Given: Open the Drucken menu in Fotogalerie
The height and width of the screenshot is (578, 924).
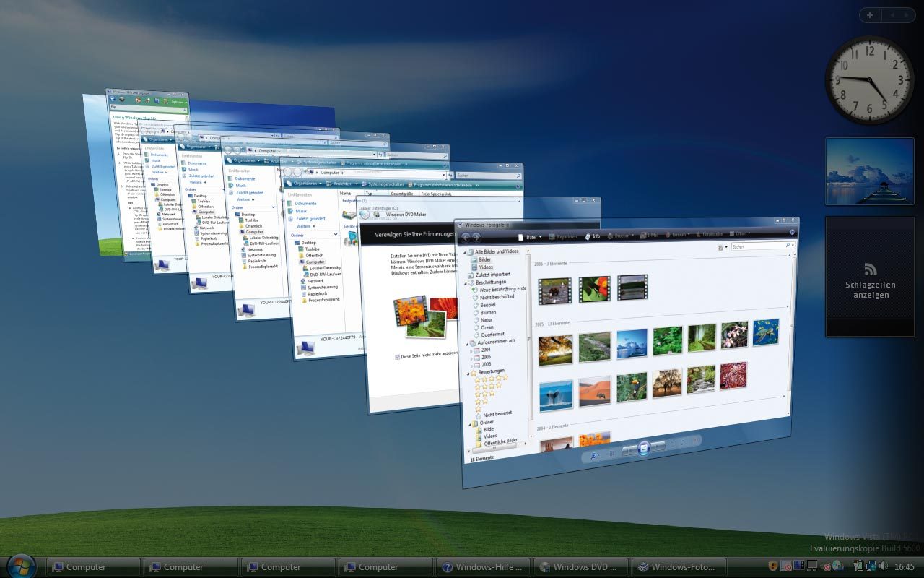Looking at the screenshot, I should click(620, 236).
